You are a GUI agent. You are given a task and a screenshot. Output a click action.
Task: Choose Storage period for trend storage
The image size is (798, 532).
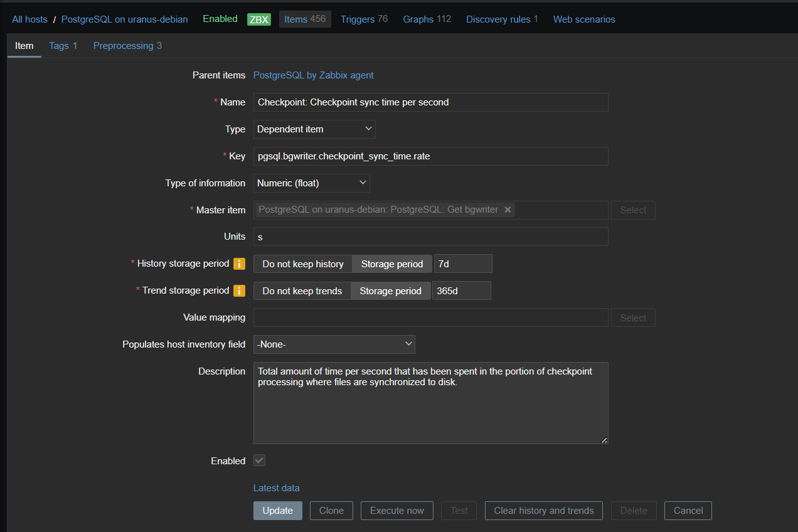[390, 291]
